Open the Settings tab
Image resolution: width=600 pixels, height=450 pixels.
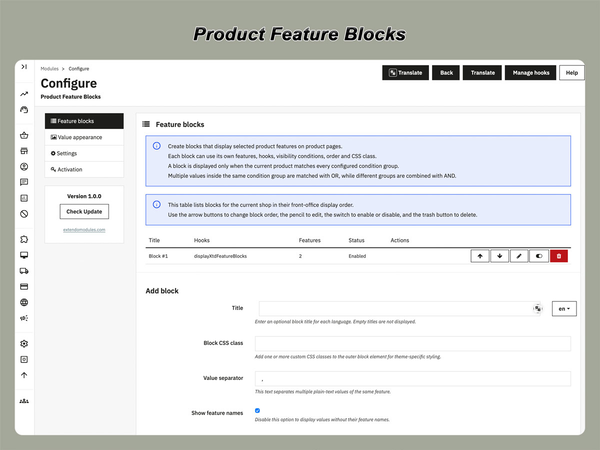84,153
